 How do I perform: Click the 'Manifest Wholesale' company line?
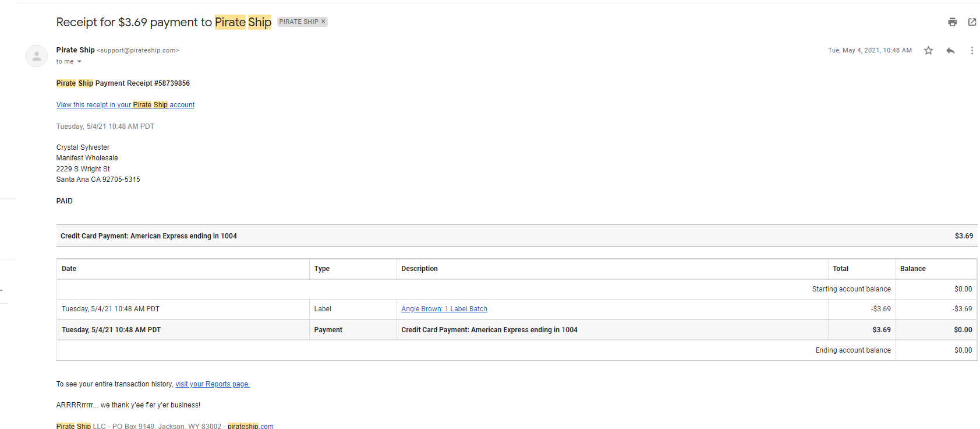coord(87,158)
